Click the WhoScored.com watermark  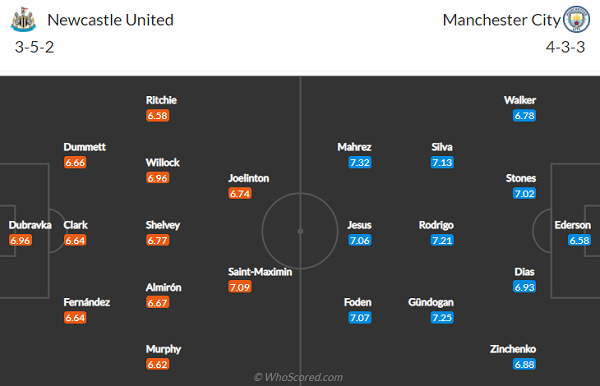tap(298, 377)
